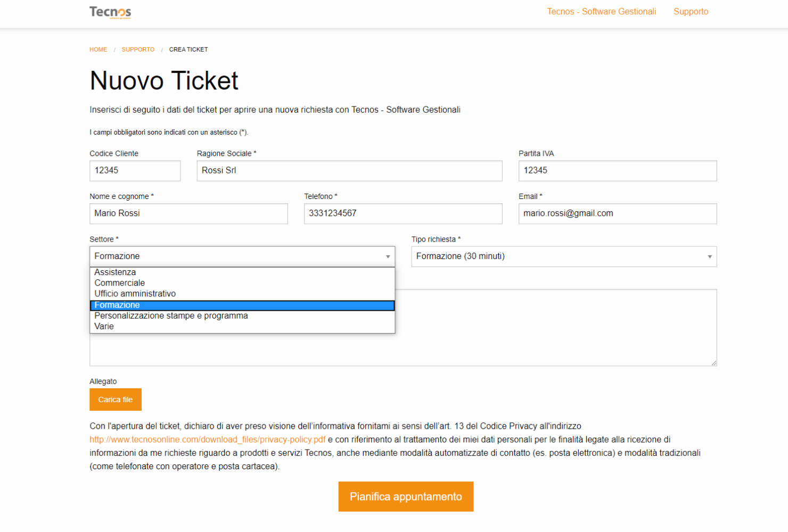Select Varie from Settore list
Screen dimensions: 788x532
(x=242, y=327)
